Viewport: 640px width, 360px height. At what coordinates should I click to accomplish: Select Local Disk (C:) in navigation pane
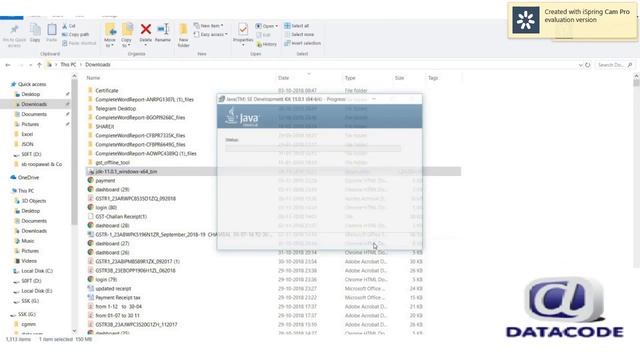click(x=37, y=271)
